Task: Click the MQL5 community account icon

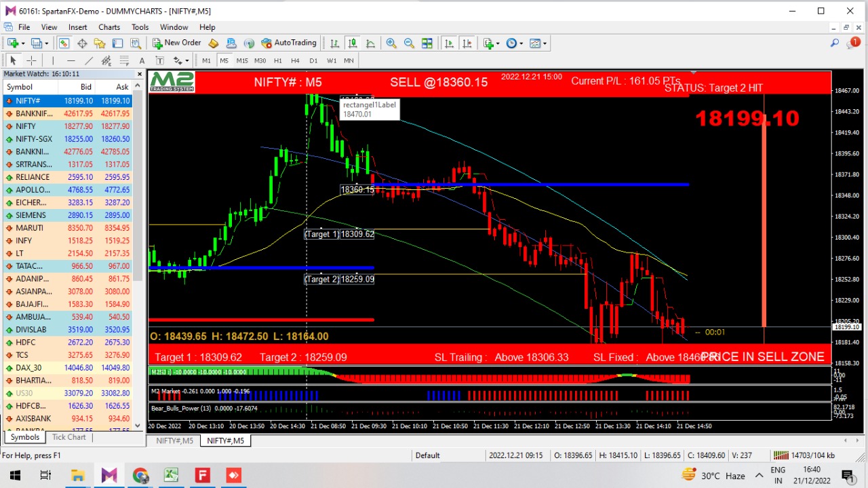Action: [x=231, y=43]
